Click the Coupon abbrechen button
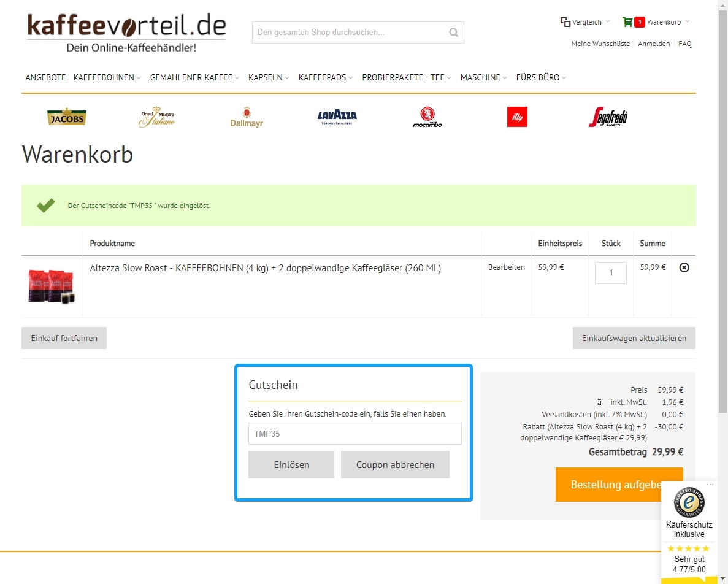 [395, 464]
